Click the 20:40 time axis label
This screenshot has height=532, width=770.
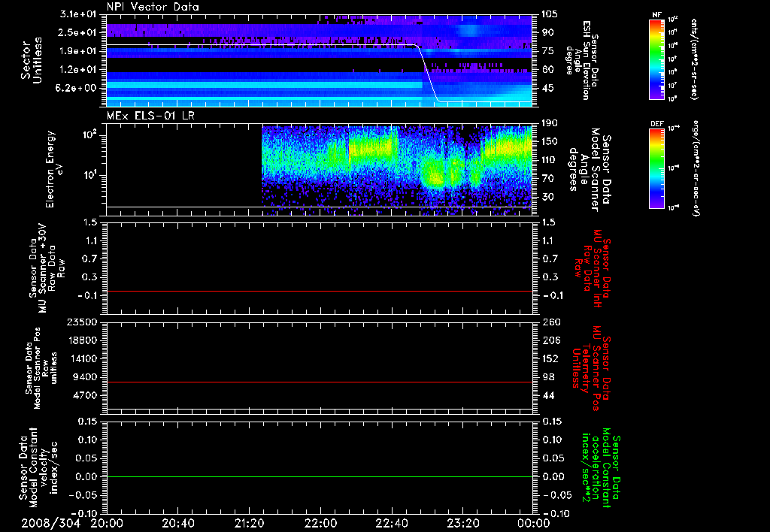[x=178, y=523]
